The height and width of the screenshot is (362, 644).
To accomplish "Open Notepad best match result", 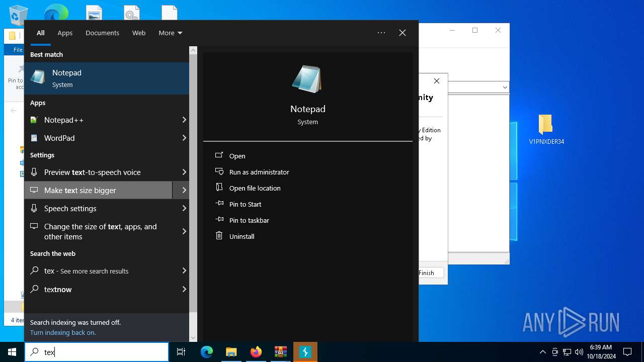I will click(107, 78).
